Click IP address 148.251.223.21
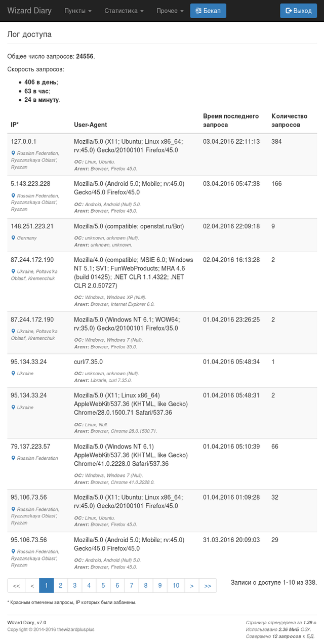 coord(32,226)
